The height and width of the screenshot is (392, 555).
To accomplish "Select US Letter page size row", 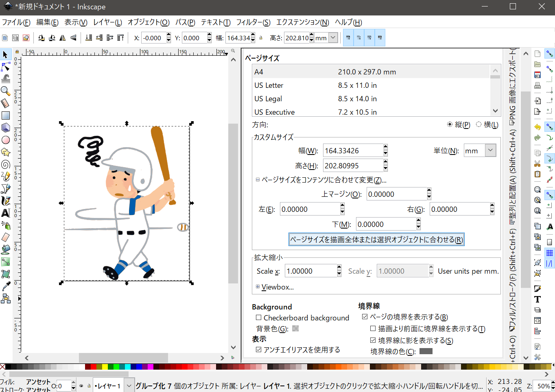I will tap(371, 85).
